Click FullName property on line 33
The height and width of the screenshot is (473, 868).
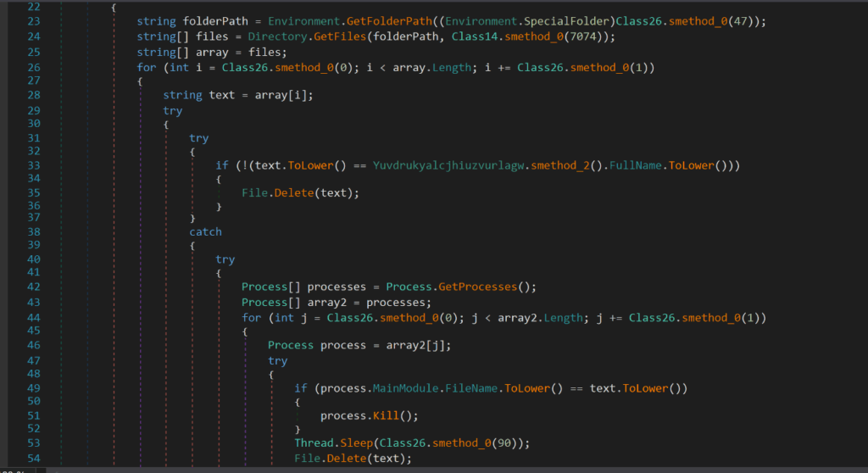[636, 165]
